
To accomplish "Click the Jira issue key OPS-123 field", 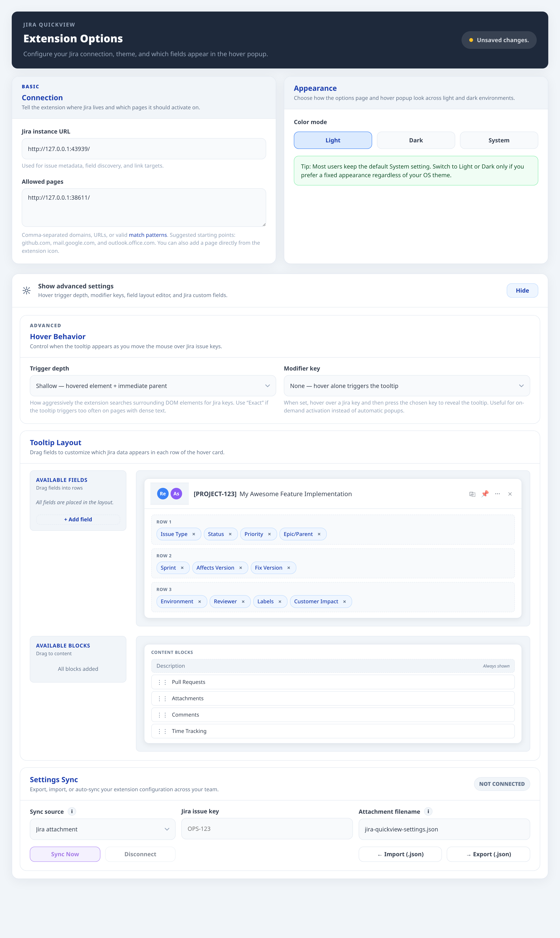I will pyautogui.click(x=267, y=829).
